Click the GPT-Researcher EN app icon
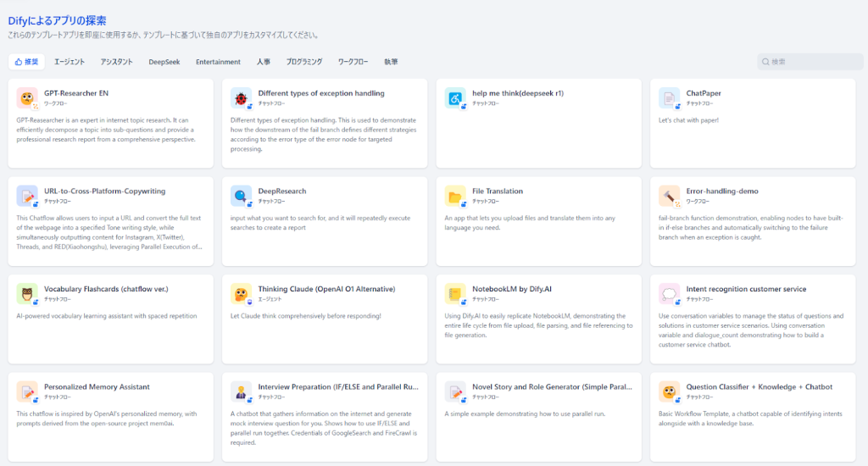Image resolution: width=868 pixels, height=466 pixels. click(x=26, y=98)
